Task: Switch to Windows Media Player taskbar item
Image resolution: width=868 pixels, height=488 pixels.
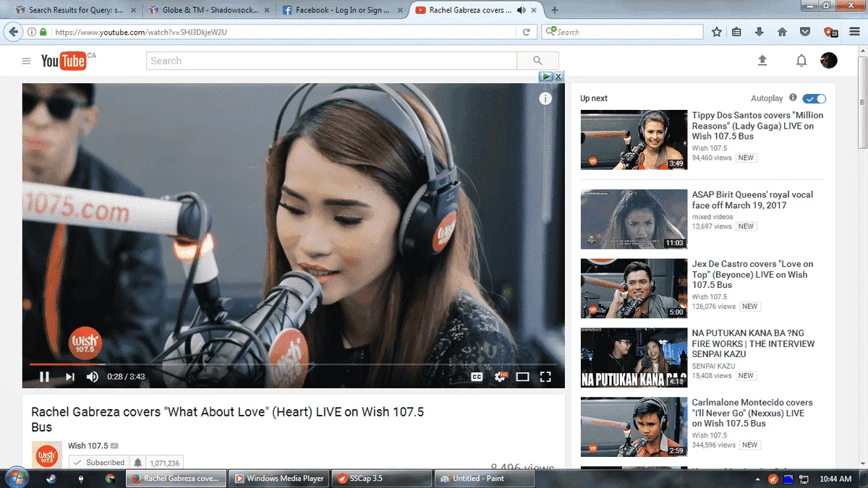Action: [x=278, y=479]
